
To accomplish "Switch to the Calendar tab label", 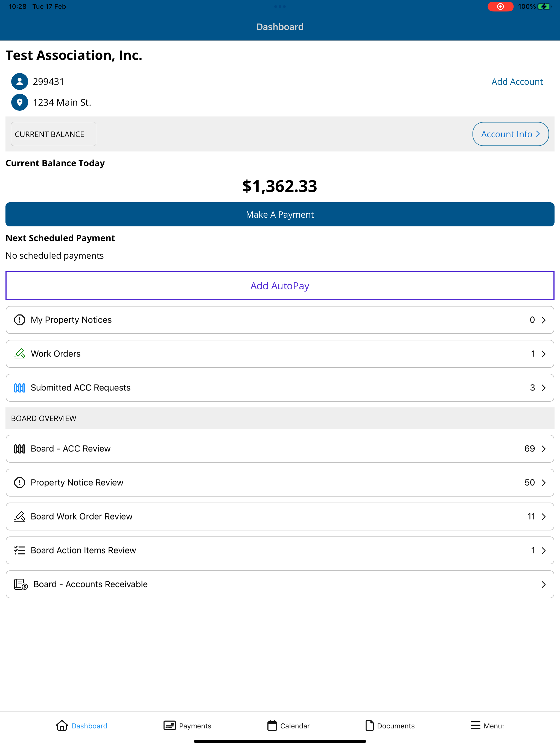I will click(x=295, y=726).
